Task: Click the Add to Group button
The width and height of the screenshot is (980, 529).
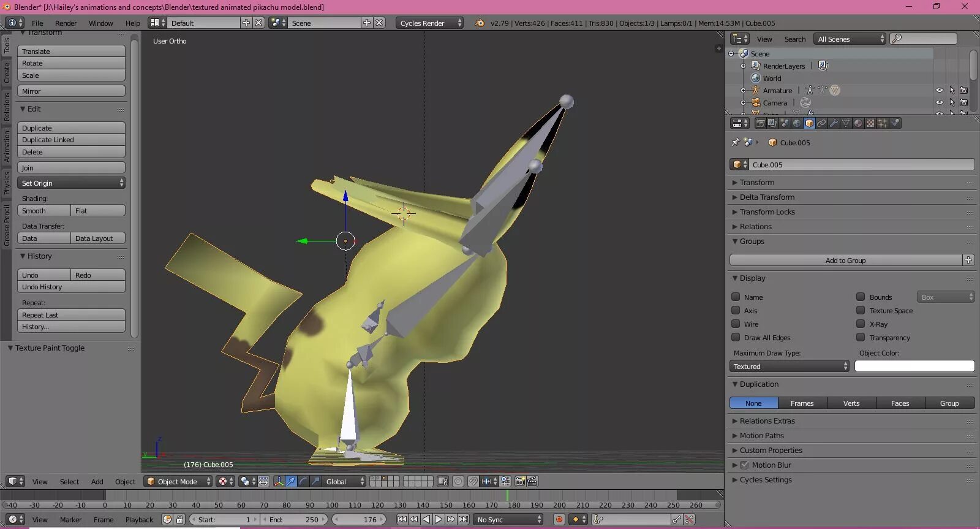Action: tap(845, 260)
